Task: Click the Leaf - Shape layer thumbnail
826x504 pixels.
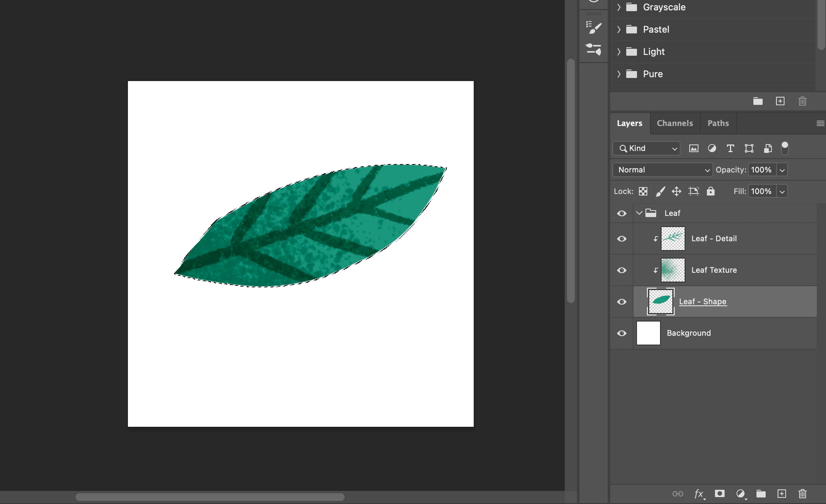Action: 661,302
